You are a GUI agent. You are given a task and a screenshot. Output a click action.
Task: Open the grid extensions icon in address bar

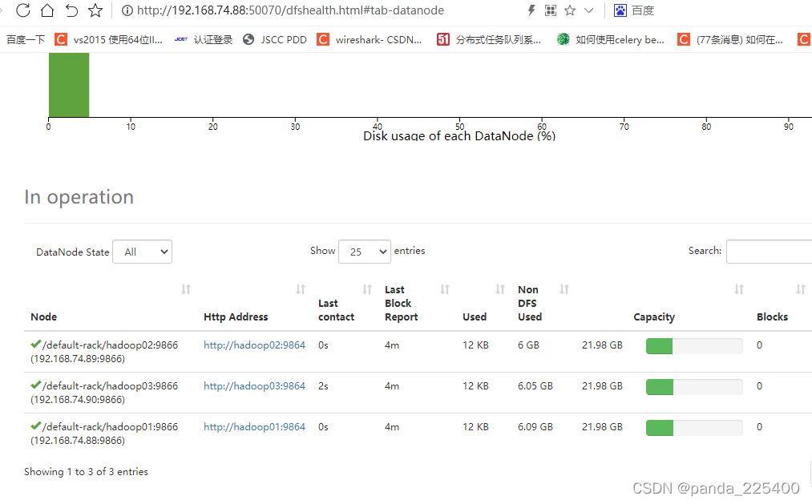point(551,10)
